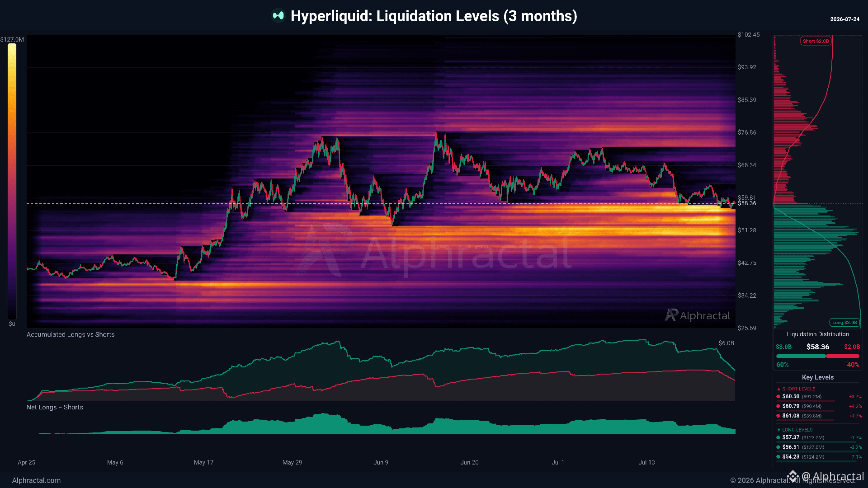Click the 'May 17' date axis label
The height and width of the screenshot is (488, 868).
[203, 463]
